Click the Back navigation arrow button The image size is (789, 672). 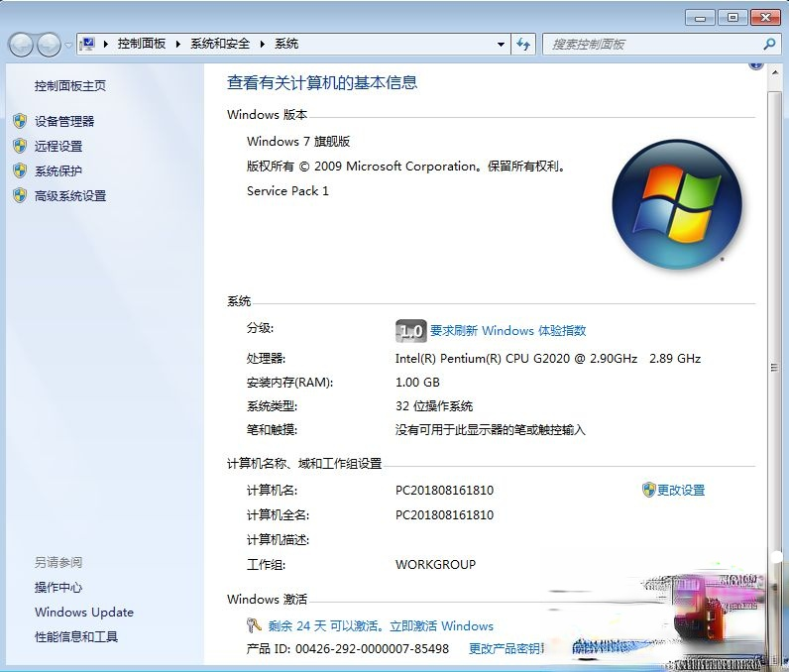coord(21,45)
